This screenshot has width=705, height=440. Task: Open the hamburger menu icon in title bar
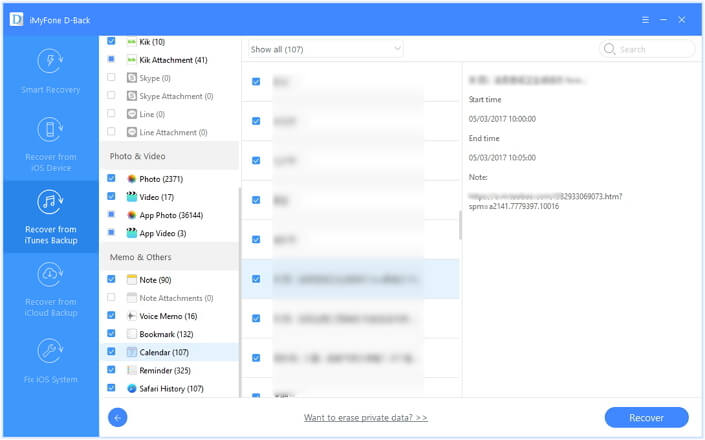click(x=645, y=20)
